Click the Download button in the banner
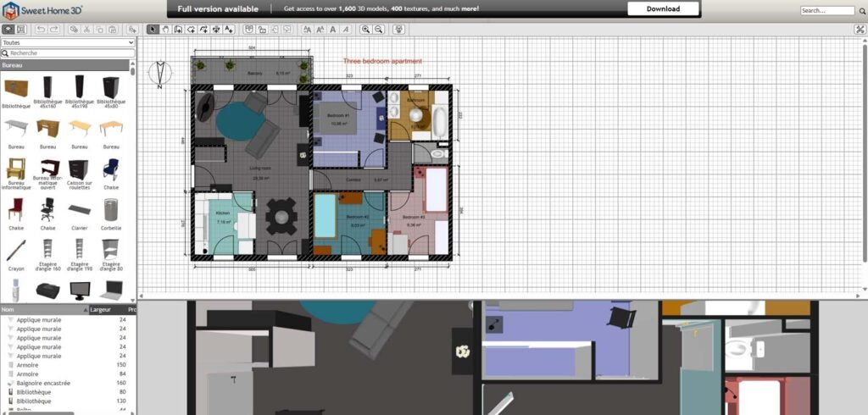868x415 pixels. point(663,8)
